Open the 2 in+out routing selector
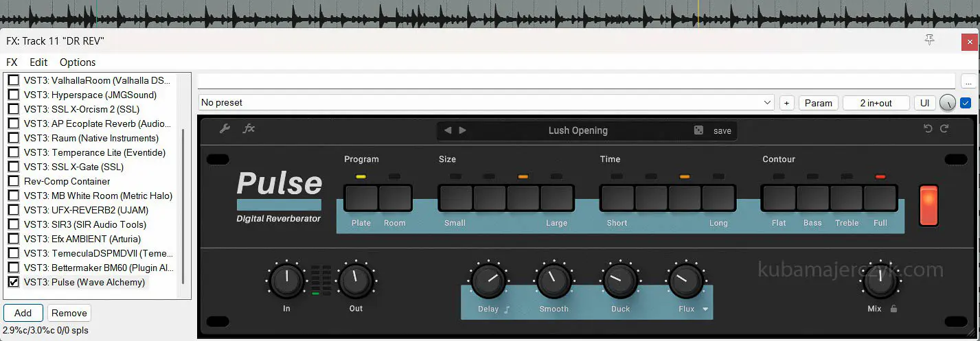Viewport: 980px width, 341px height. 876,103
